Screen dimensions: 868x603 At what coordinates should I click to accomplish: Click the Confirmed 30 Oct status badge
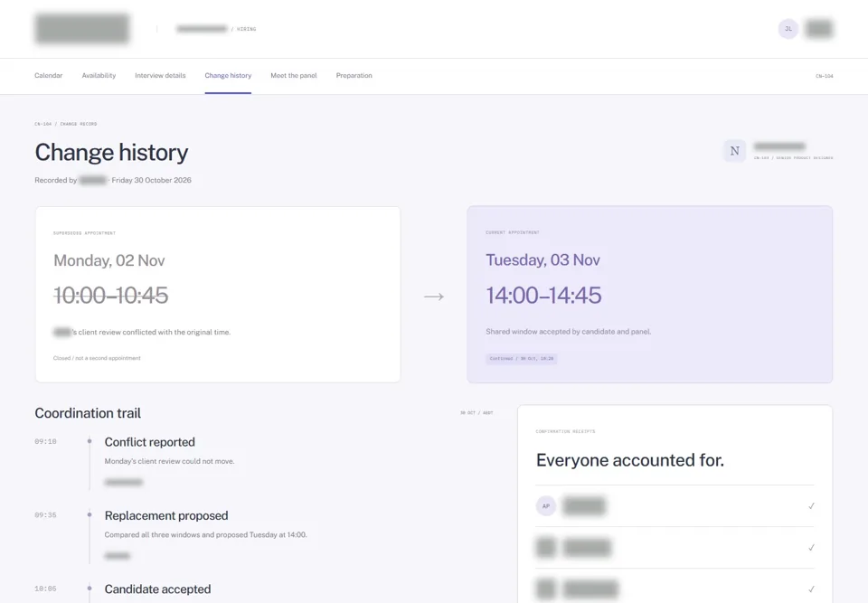522,358
